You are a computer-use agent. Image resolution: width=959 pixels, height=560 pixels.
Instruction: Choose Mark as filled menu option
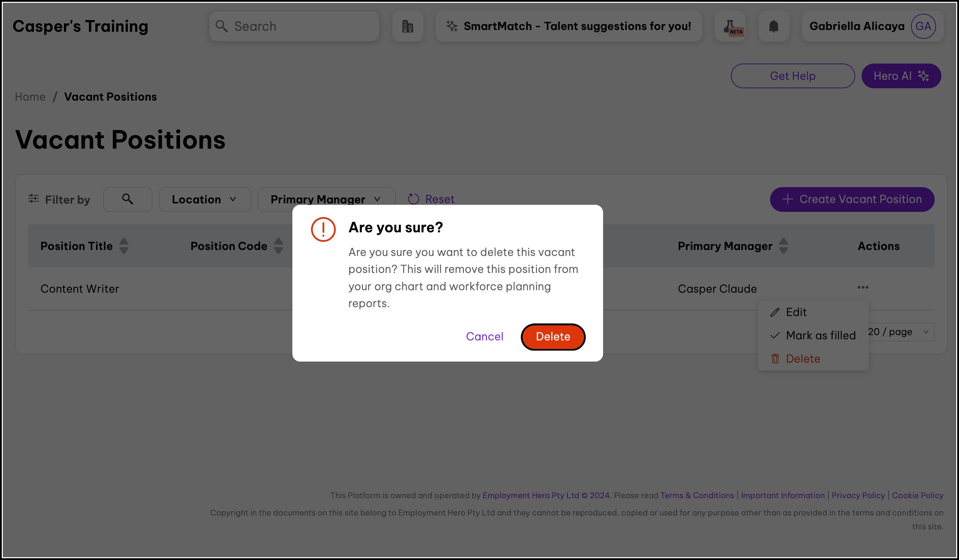tap(820, 335)
